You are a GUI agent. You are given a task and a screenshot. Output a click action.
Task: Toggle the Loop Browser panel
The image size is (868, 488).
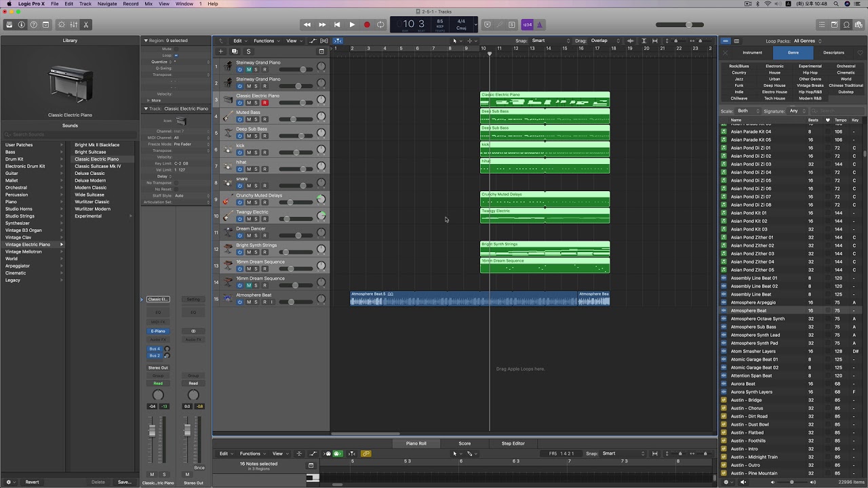846,25
